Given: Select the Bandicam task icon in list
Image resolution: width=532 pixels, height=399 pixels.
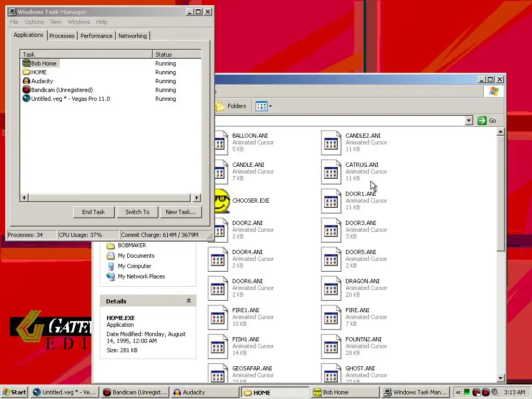Looking at the screenshot, I should click(26, 89).
